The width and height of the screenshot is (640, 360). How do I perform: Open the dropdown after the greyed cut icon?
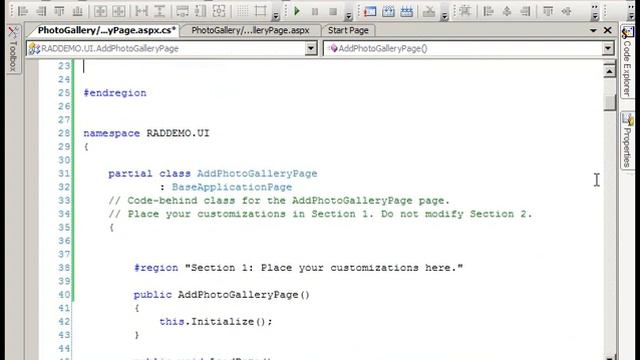pos(444,16)
